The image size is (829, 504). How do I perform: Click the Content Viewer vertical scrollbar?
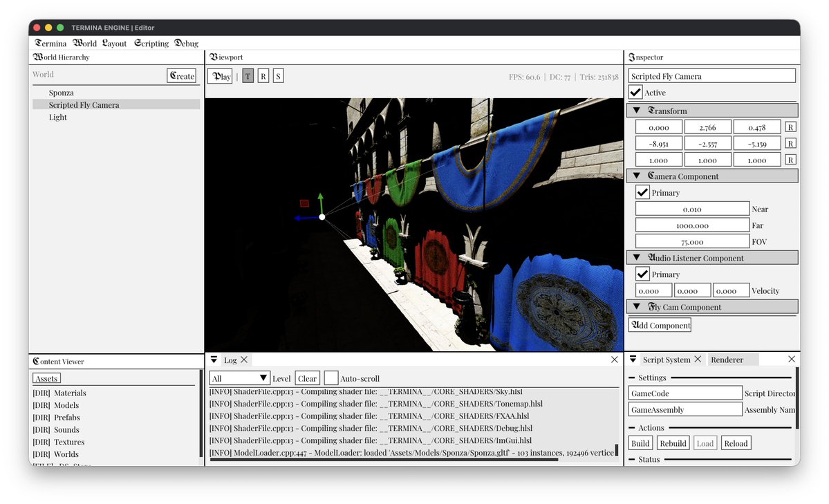point(201,413)
